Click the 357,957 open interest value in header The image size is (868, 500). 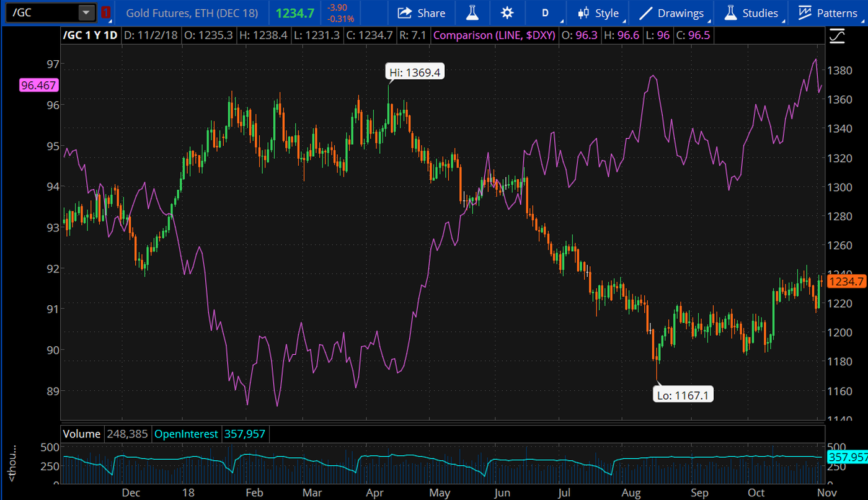[x=245, y=434]
